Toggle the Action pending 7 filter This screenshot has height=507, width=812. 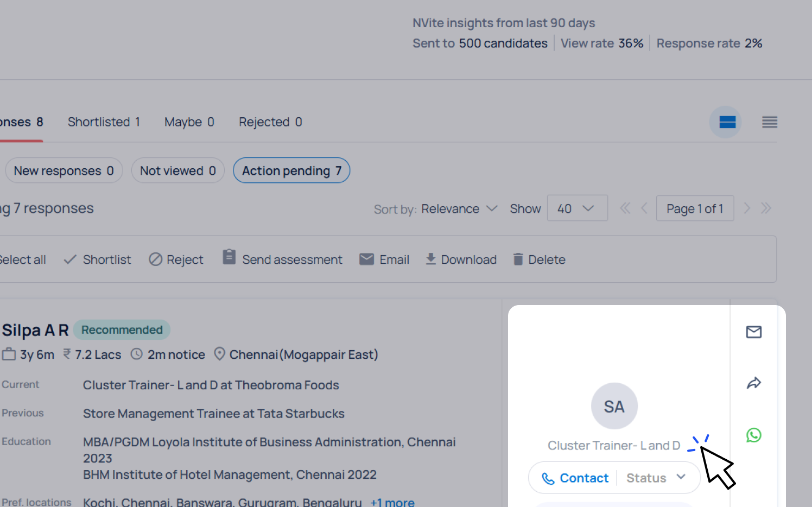[291, 171]
